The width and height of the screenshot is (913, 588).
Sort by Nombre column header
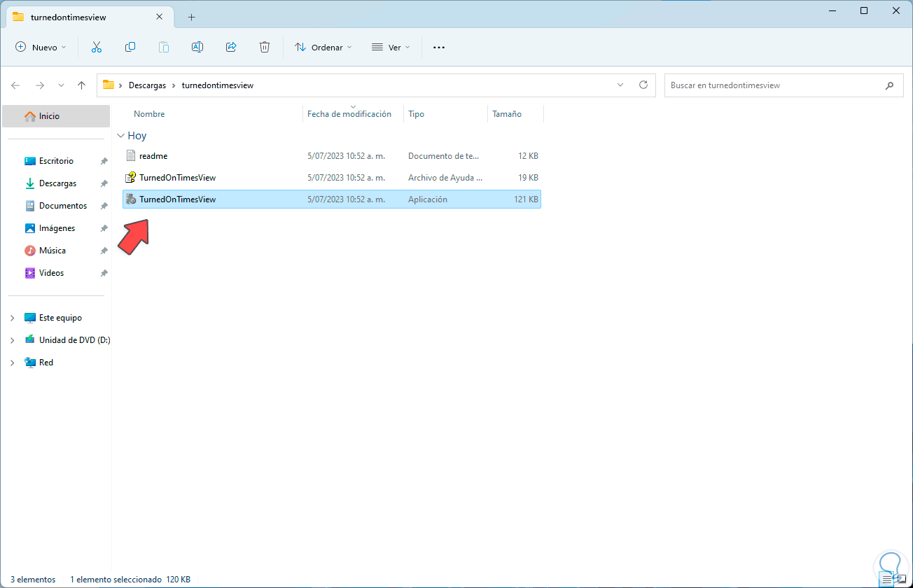coord(149,114)
